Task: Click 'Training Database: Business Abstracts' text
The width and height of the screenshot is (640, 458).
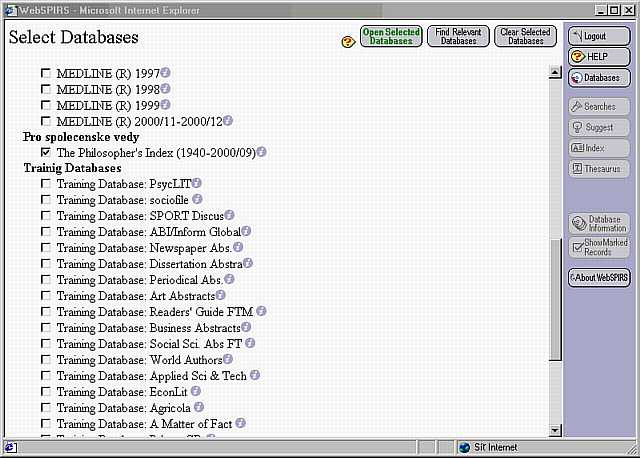Action: [x=149, y=328]
